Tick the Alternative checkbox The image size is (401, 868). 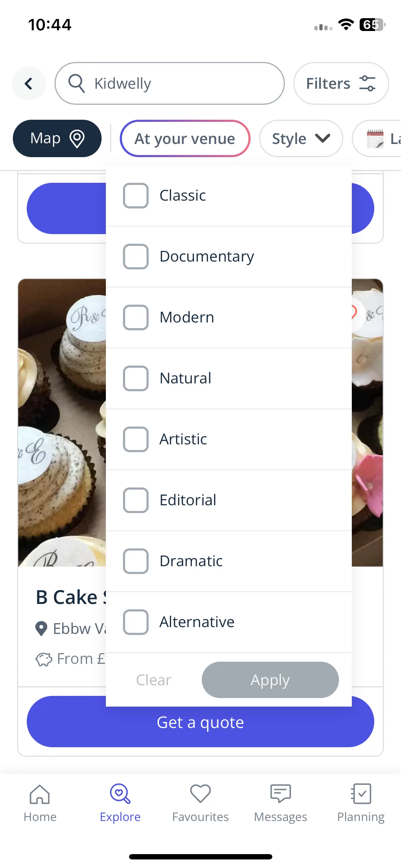pos(136,622)
